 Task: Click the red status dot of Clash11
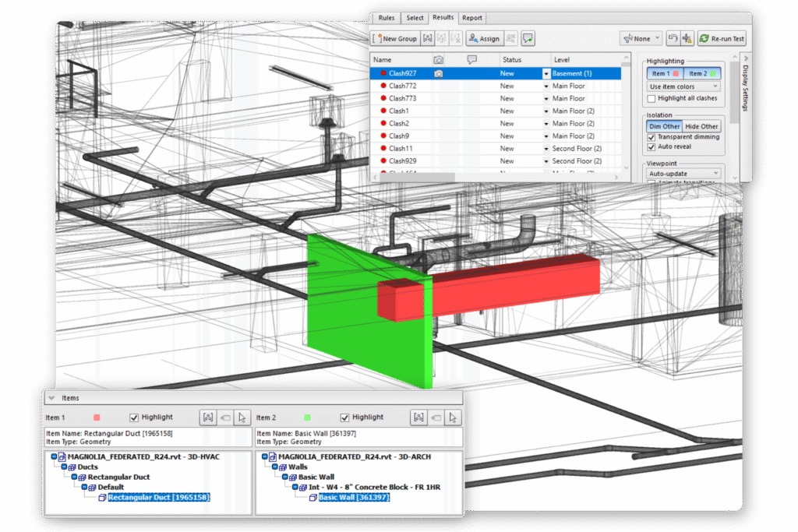tap(383, 149)
